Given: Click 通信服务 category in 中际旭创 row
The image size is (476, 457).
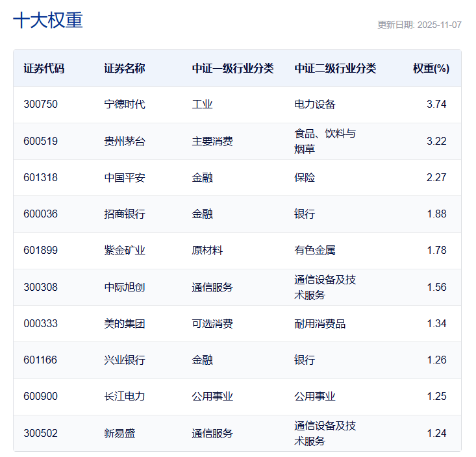Looking at the screenshot, I should click(x=212, y=288).
